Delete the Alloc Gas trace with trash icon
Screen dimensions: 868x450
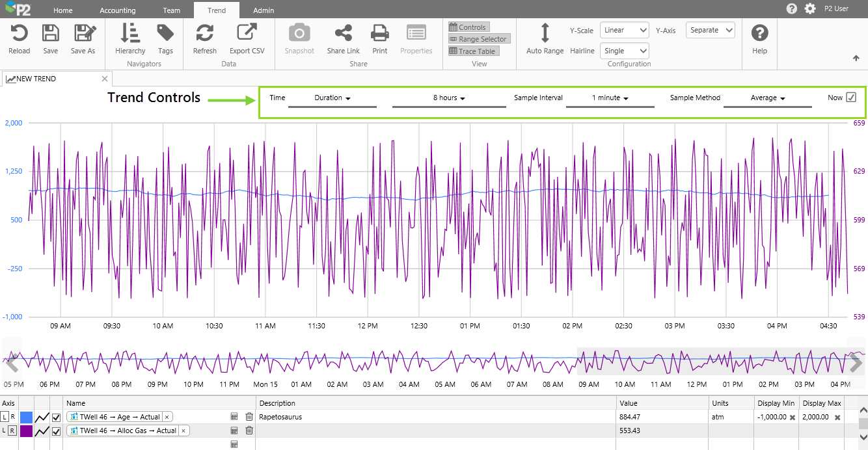(x=249, y=430)
